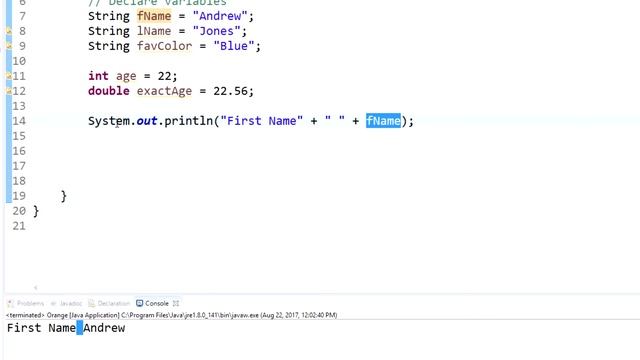The image size is (640, 360).
Task: Click the lName variable on line 8
Action: point(154,31)
